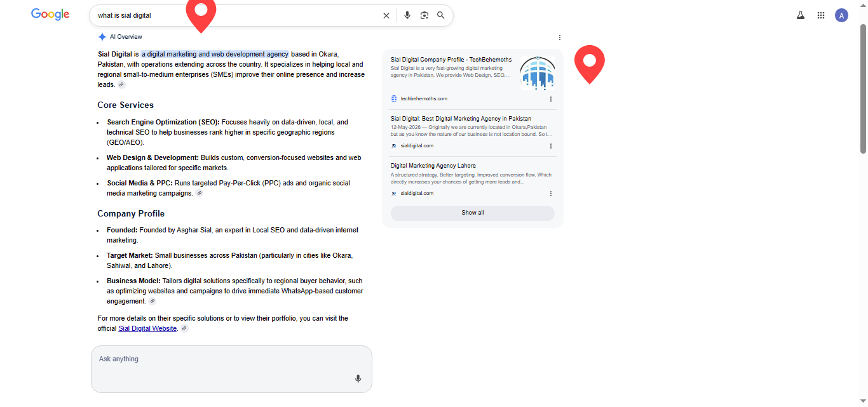The height and width of the screenshot is (407, 868).
Task: Click Show all sources button
Action: click(473, 213)
